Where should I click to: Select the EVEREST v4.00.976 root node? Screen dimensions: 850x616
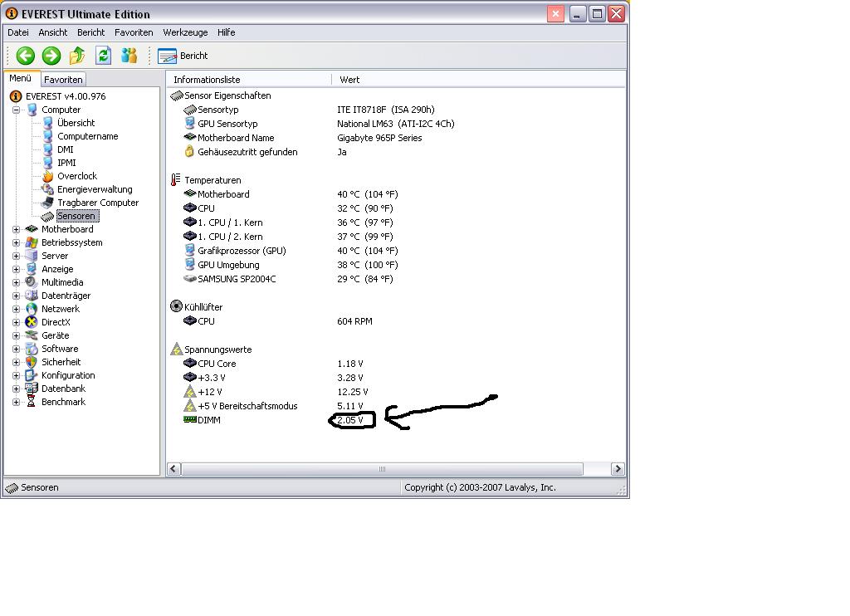(x=66, y=96)
